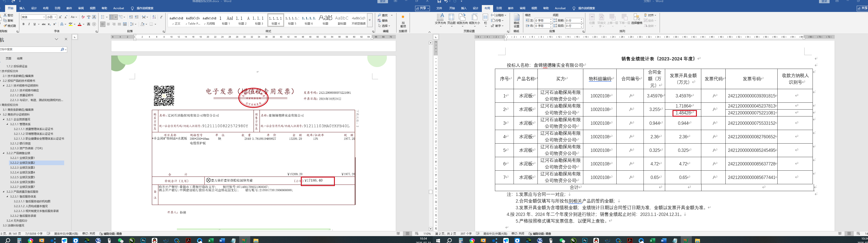This screenshot has width=868, height=243.
Task: Open font color red swatch button
Action: [80, 24]
